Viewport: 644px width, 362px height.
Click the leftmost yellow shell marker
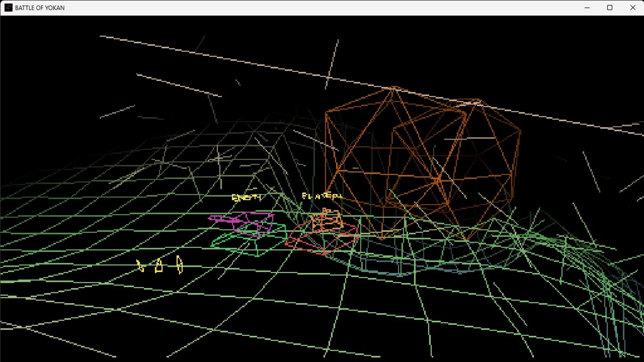tap(140, 266)
